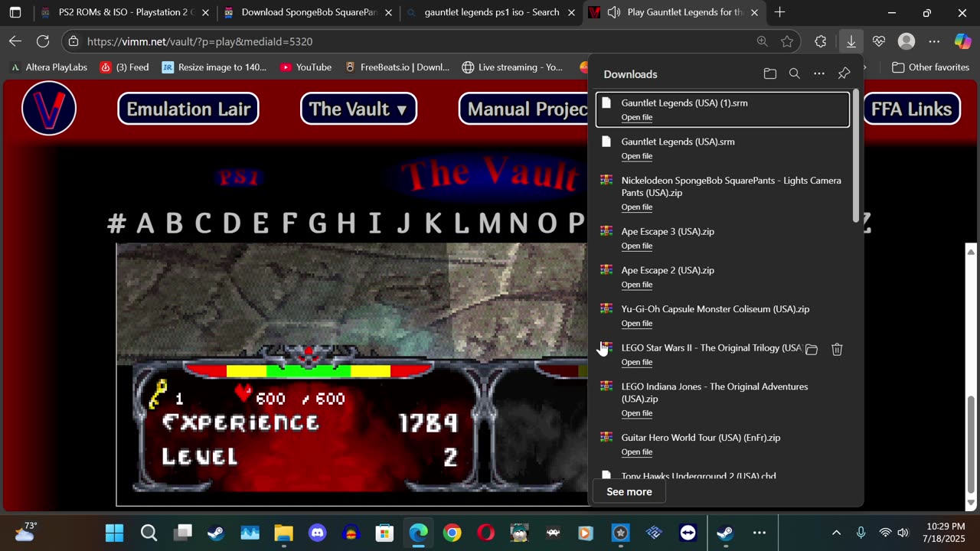Click the address bar URL field
Viewport: 980px width, 551px height.
pyautogui.click(x=413, y=41)
